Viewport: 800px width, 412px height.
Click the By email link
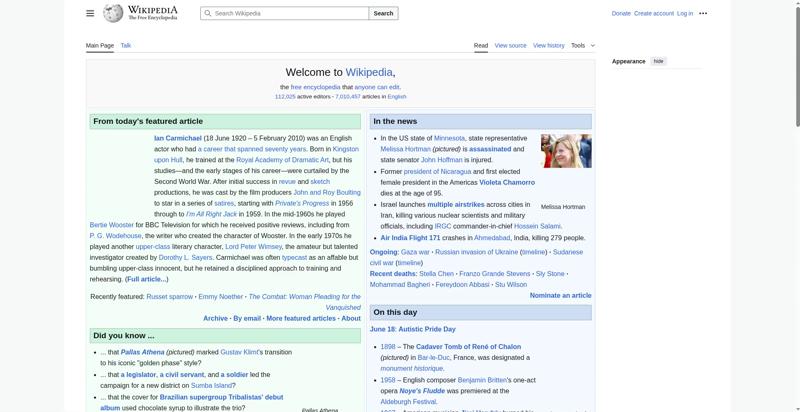(247, 318)
